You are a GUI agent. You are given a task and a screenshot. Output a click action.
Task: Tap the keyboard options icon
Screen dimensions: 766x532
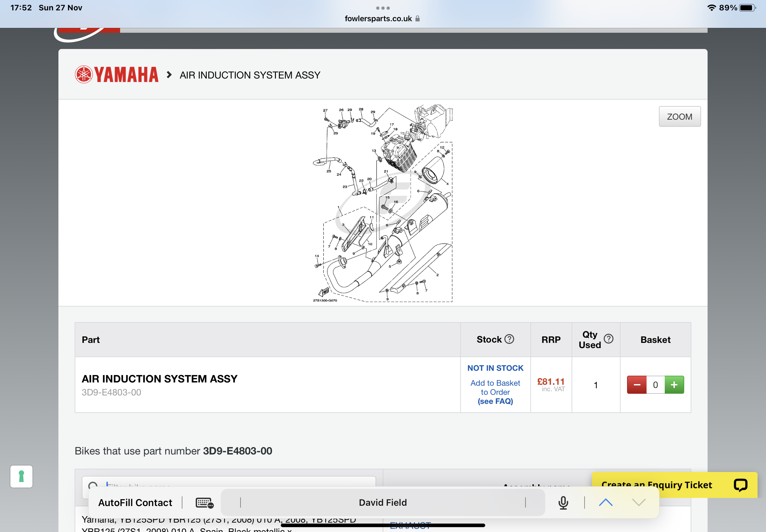[x=204, y=503]
